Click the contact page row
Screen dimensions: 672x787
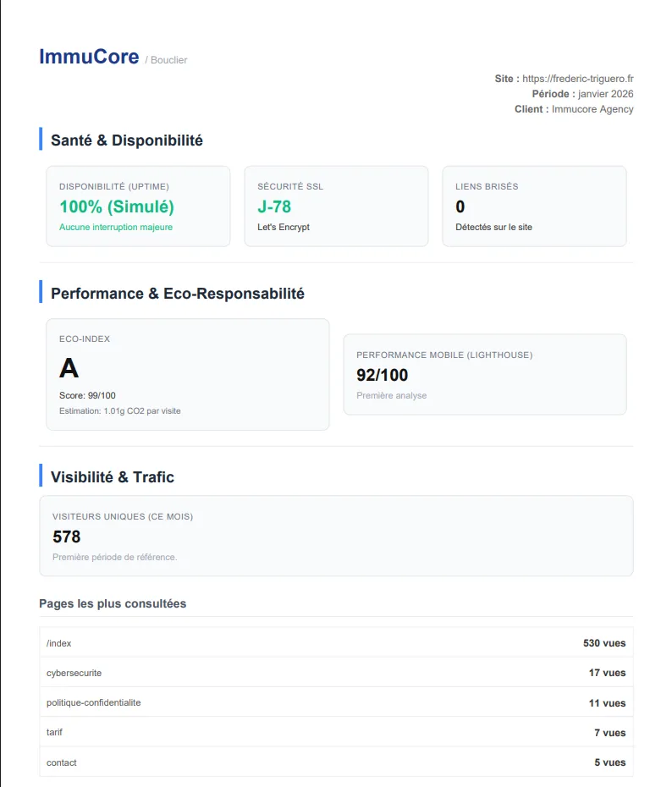pyautogui.click(x=336, y=762)
